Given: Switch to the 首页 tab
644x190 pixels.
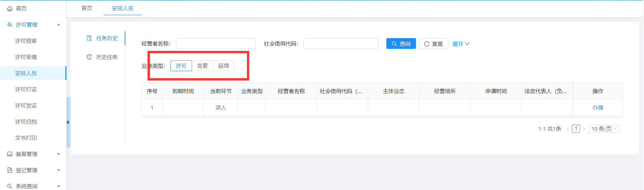Looking at the screenshot, I should coord(87,8).
